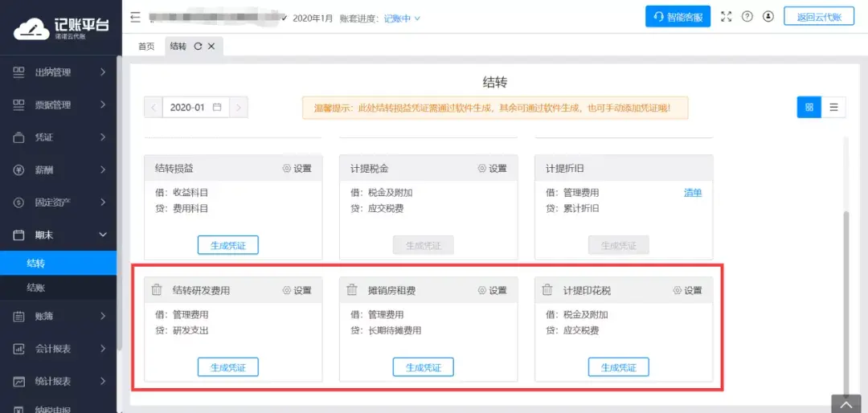
Task: Click the 固定资产 sidebar icon
Action: pos(18,202)
